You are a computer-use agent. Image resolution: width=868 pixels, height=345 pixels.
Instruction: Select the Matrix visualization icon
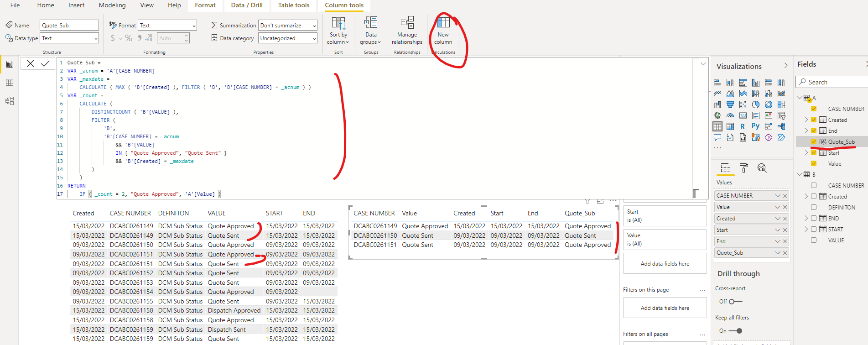[730, 126]
